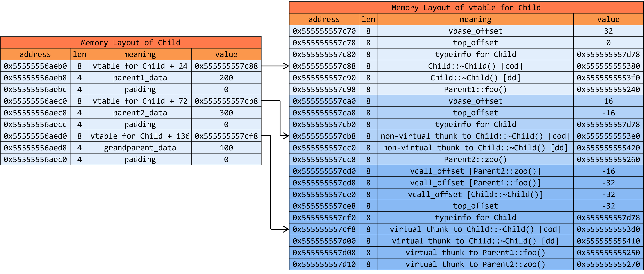Click the parent2_data value 300
The image size is (644, 274).
coord(226,113)
